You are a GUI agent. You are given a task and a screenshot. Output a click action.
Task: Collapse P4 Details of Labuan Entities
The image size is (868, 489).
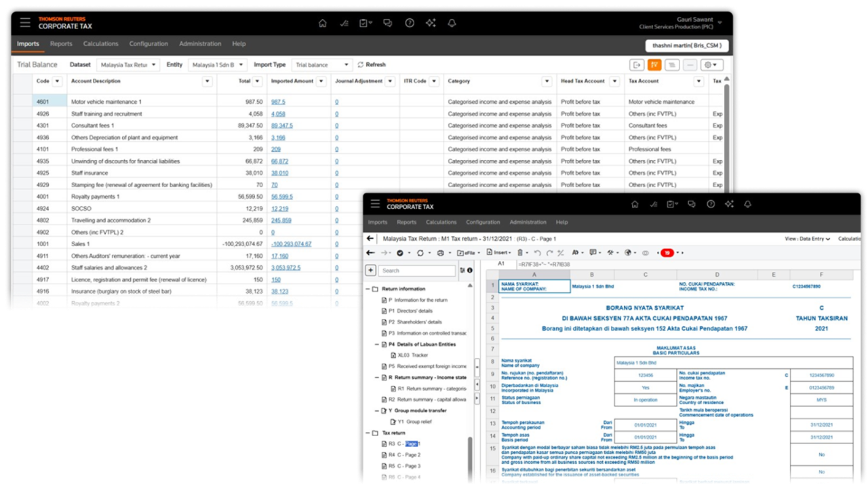click(377, 344)
